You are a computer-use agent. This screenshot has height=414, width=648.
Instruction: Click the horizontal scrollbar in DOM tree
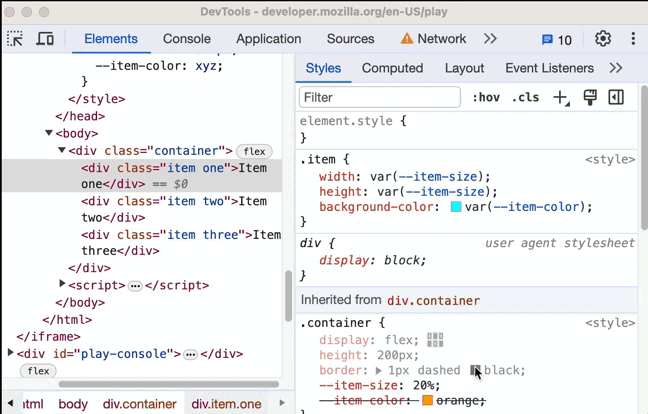tap(169, 384)
